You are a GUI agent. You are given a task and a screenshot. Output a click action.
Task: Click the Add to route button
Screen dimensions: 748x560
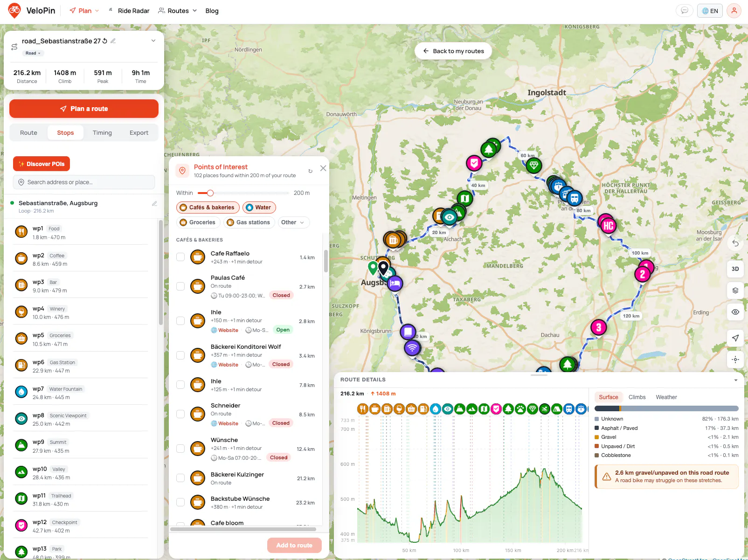pos(294,546)
